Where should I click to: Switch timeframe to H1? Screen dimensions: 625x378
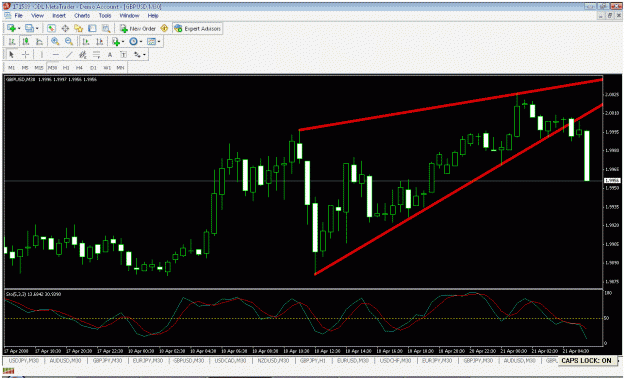66,68
